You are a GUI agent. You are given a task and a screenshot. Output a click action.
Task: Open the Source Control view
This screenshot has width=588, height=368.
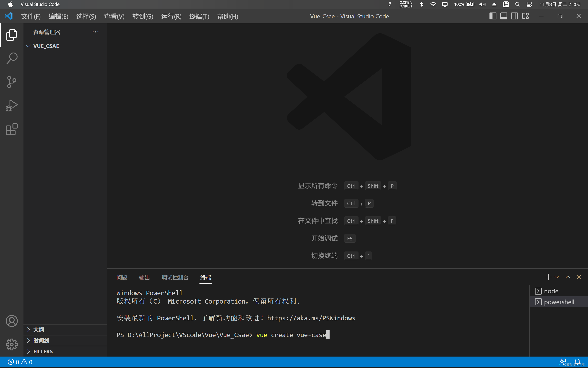(11, 82)
